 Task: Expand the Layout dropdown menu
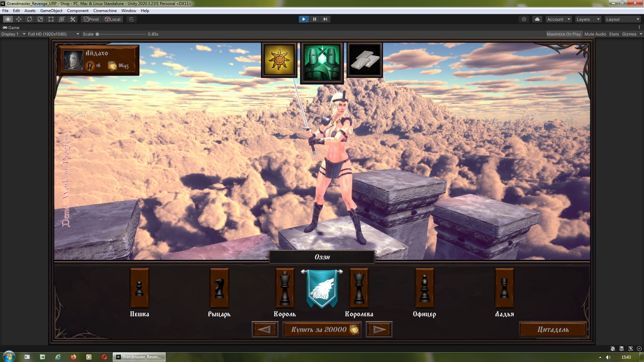(624, 19)
